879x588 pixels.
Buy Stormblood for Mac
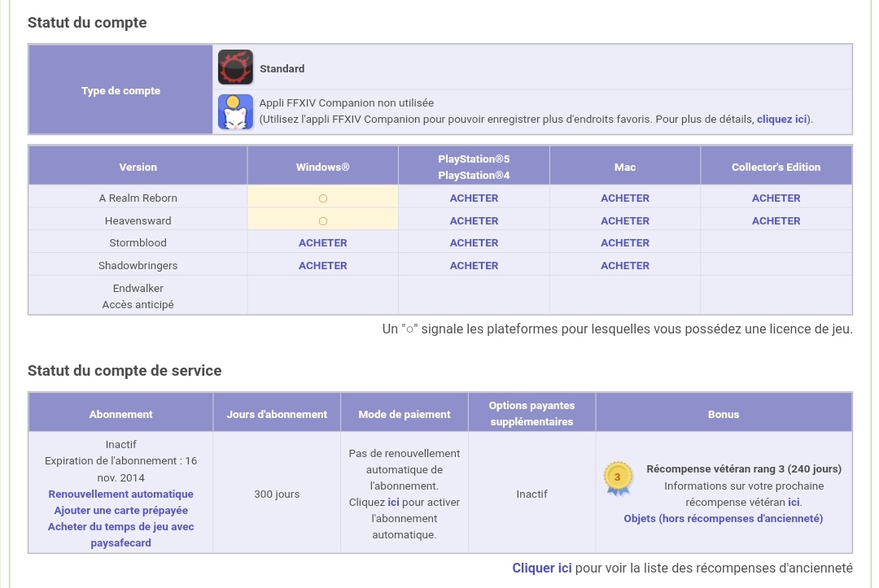[625, 242]
